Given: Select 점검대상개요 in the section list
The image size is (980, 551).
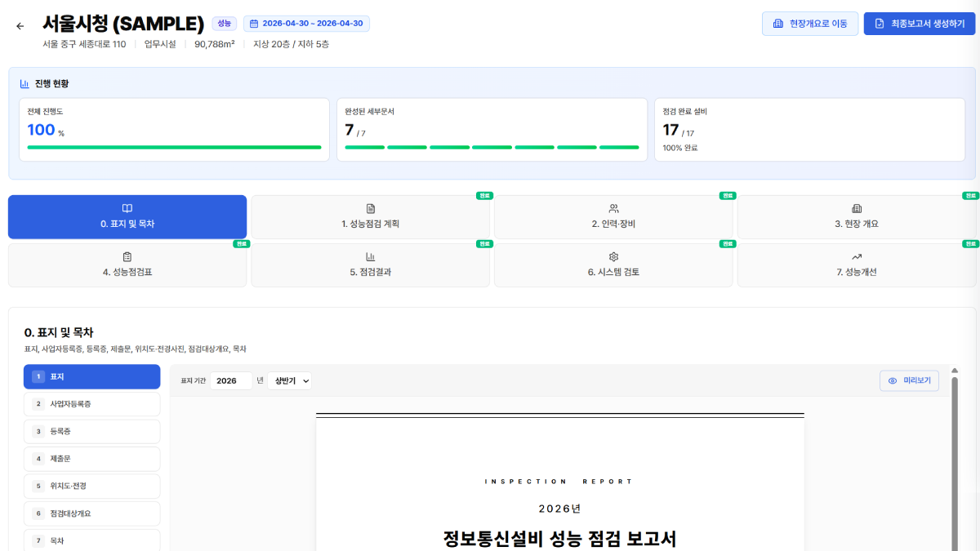Looking at the screenshot, I should 92,513.
